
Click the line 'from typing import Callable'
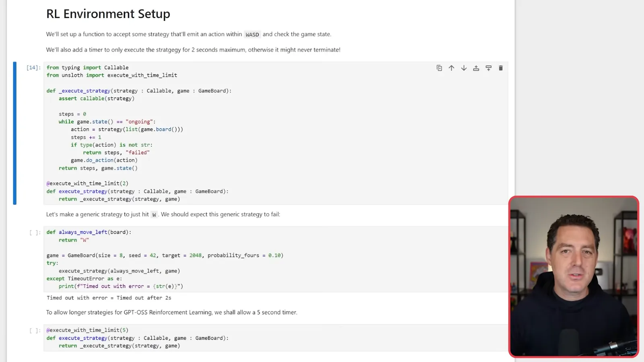pos(87,68)
